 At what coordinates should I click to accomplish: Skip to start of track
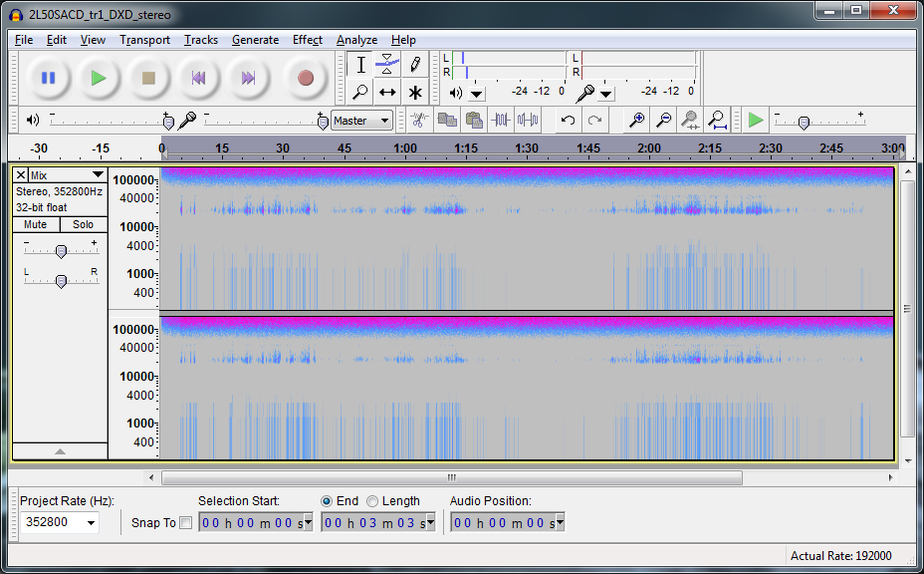198,78
